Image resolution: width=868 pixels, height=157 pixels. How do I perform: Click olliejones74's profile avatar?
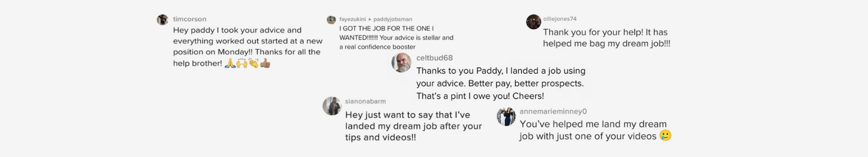pyautogui.click(x=534, y=22)
